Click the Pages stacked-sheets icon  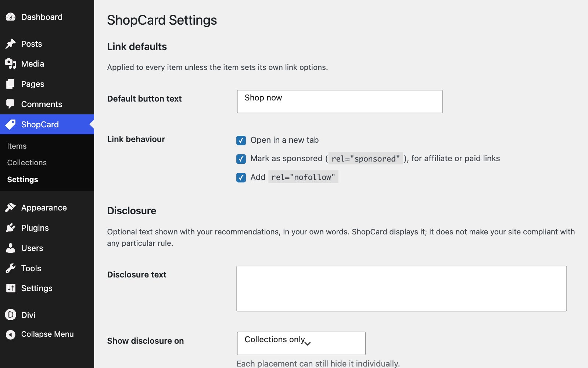(11, 84)
